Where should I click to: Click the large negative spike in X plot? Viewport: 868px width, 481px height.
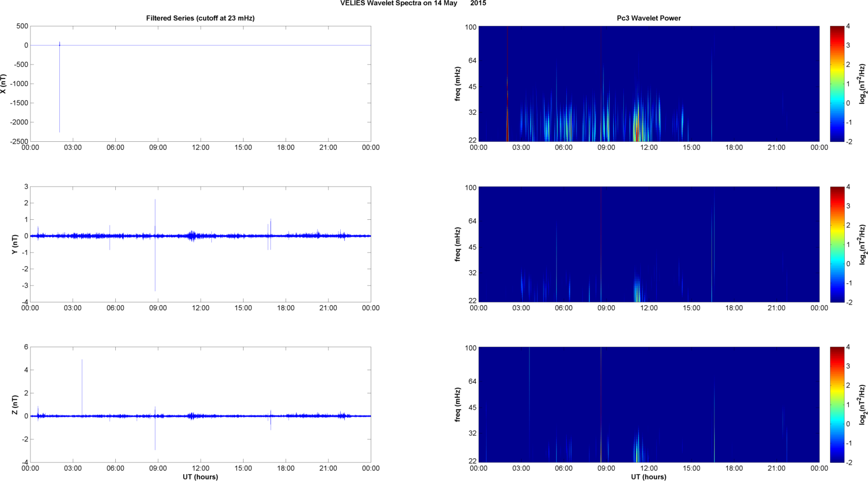coord(59,88)
